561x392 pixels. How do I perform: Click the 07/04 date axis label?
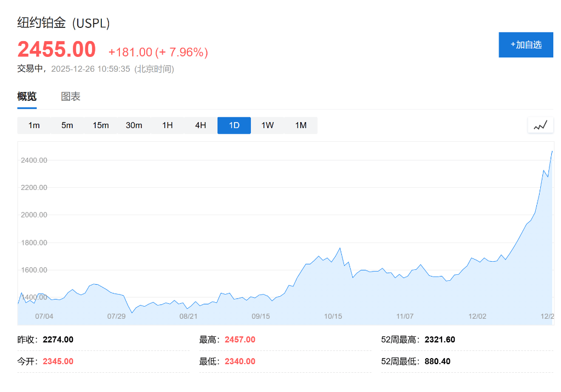44,316
